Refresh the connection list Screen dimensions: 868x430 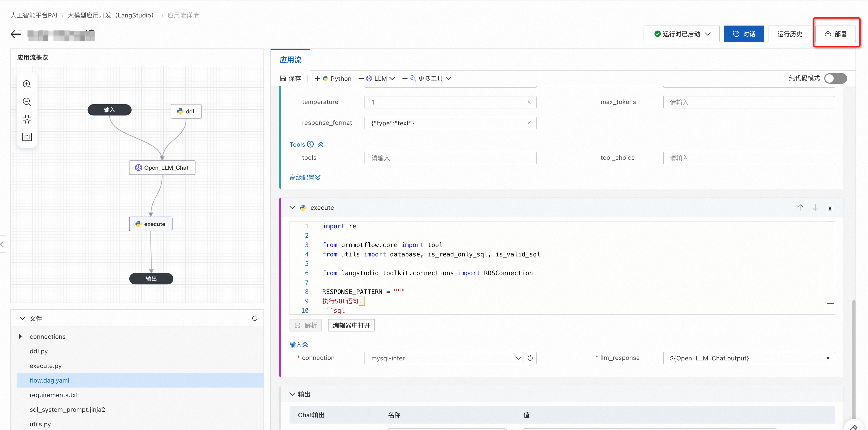pos(530,358)
